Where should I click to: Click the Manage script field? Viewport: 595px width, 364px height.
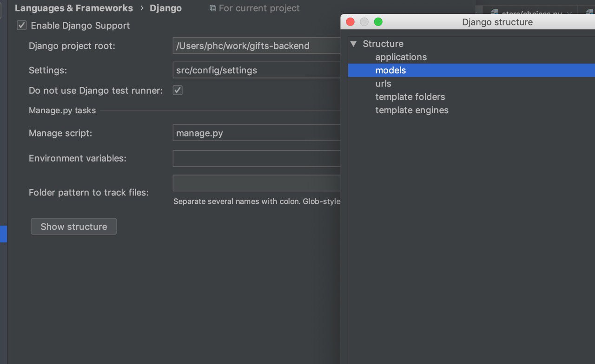tap(257, 133)
